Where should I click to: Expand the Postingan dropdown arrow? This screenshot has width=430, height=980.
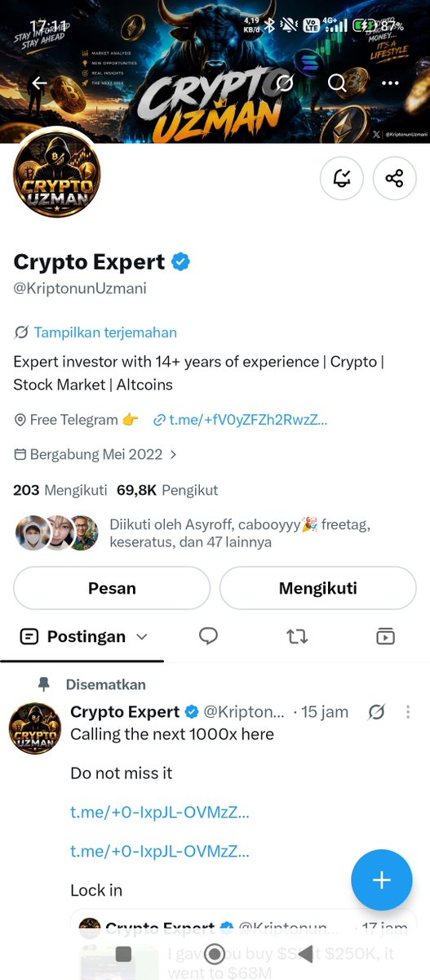[x=141, y=637]
